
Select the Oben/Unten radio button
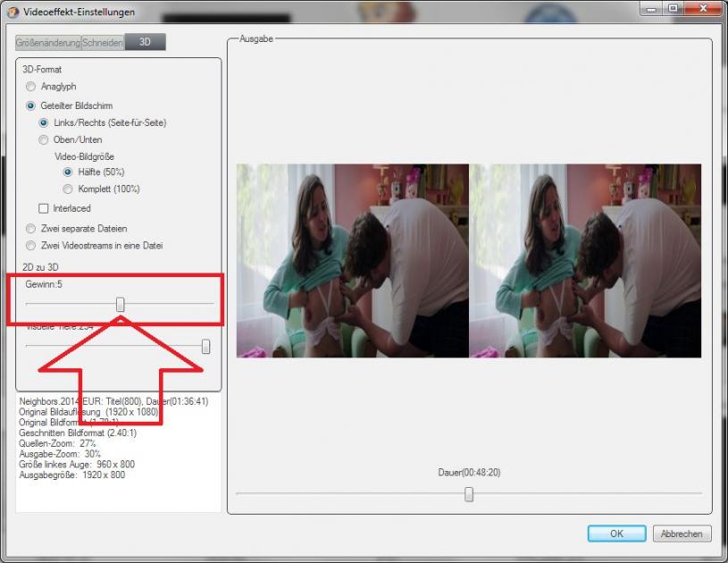click(44, 139)
